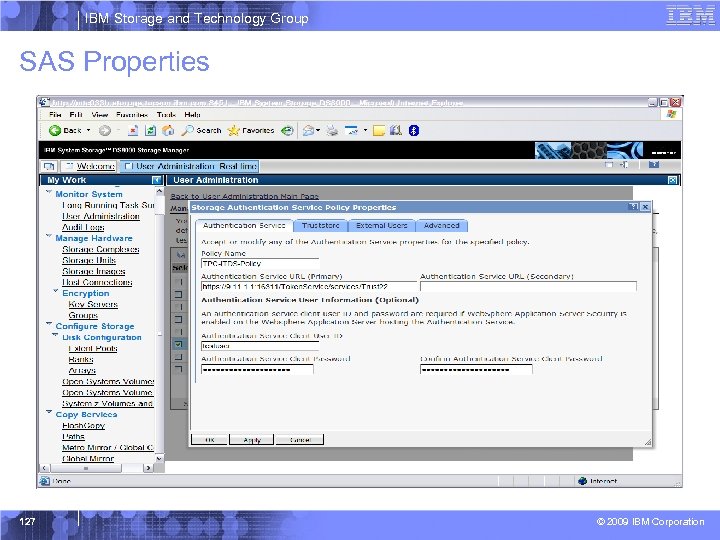Collapse the Monitor System tree section
The width and height of the screenshot is (720, 540).
click(x=49, y=192)
